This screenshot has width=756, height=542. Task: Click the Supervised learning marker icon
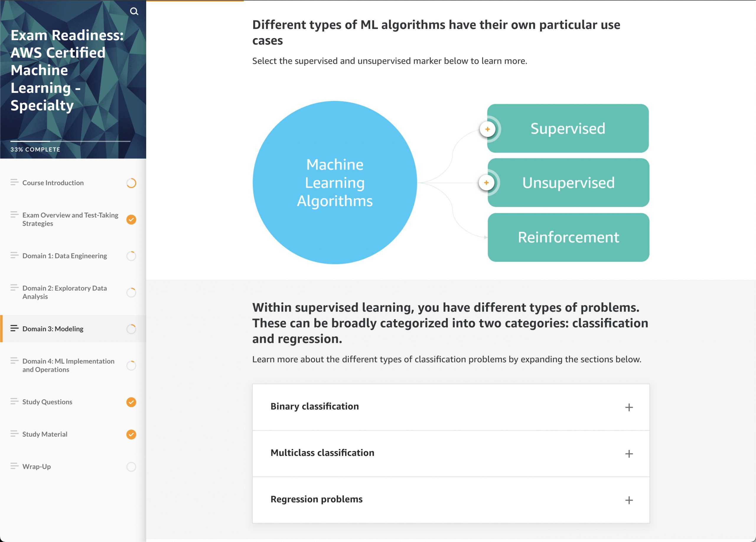(487, 128)
